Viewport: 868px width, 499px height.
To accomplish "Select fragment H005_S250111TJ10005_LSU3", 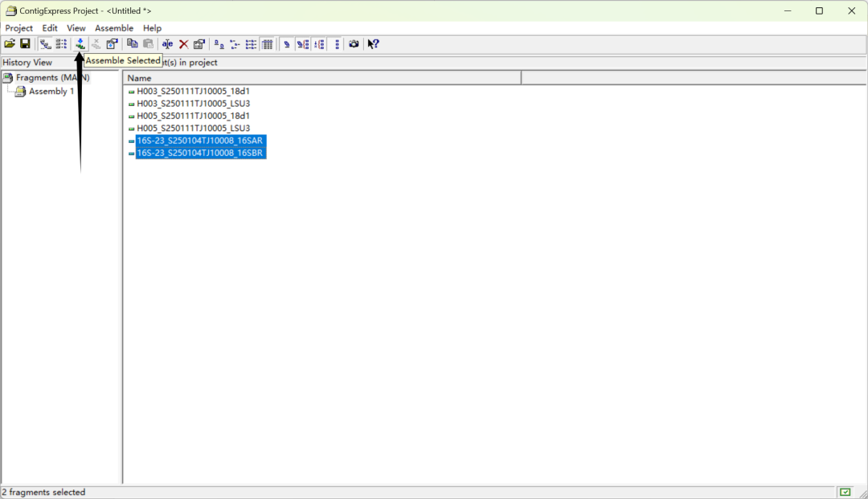I will (x=193, y=128).
